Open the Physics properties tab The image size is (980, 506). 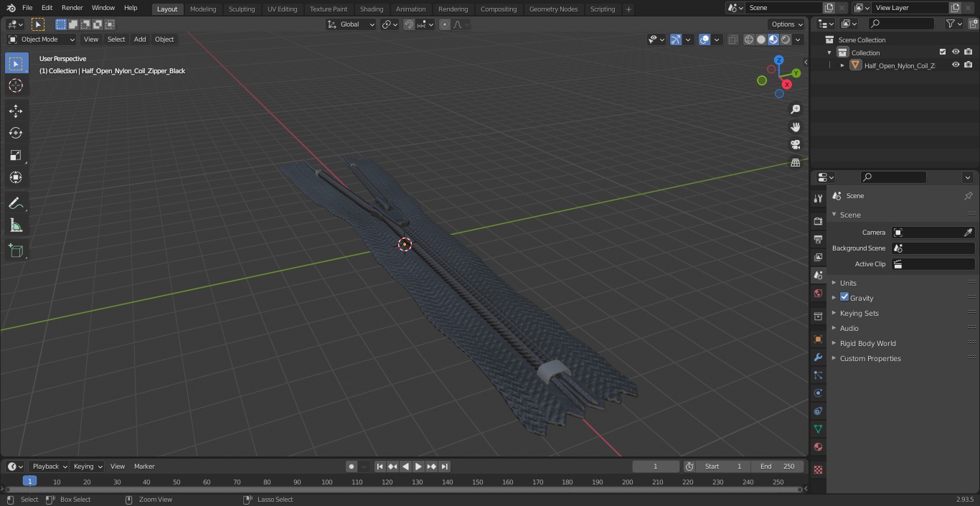click(x=818, y=393)
